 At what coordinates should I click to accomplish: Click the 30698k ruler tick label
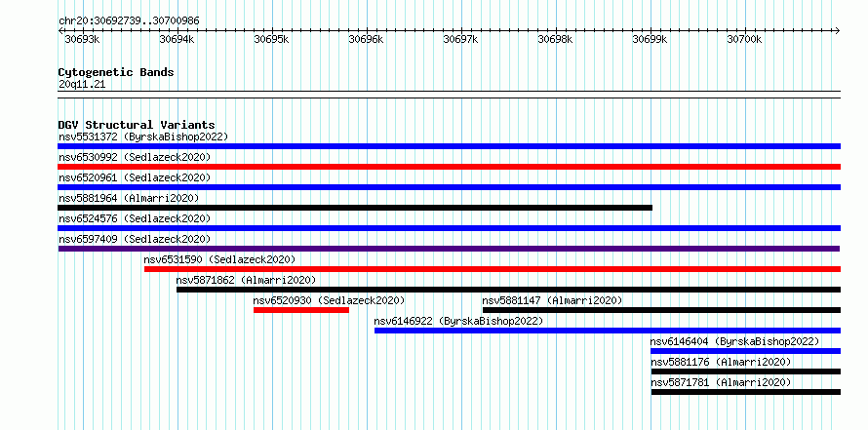click(555, 39)
